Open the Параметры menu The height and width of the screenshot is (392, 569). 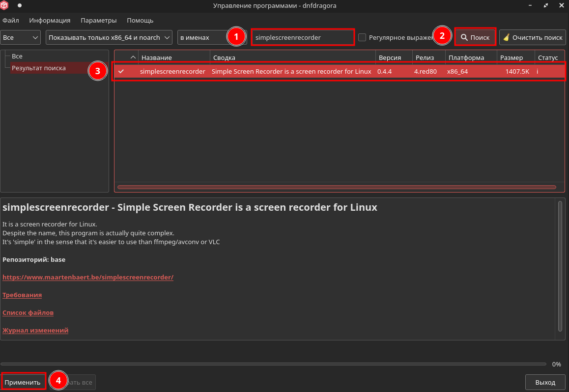(x=98, y=20)
